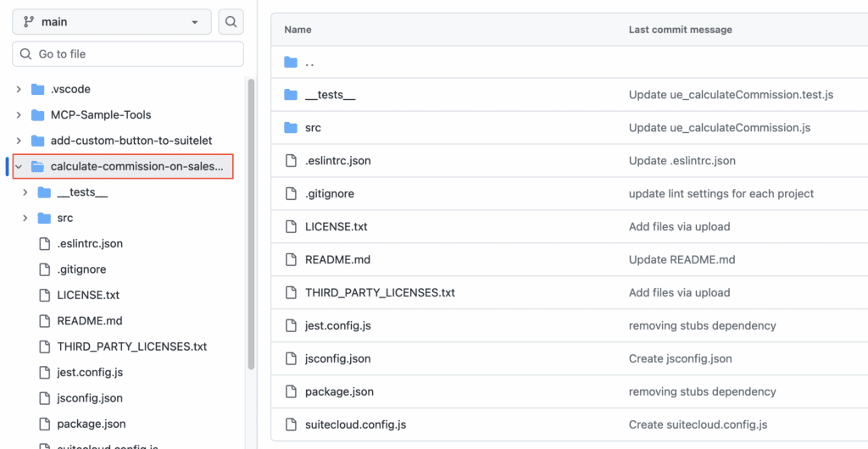The width and height of the screenshot is (868, 449).
Task: Go to parent directory (..) link
Action: (309, 62)
